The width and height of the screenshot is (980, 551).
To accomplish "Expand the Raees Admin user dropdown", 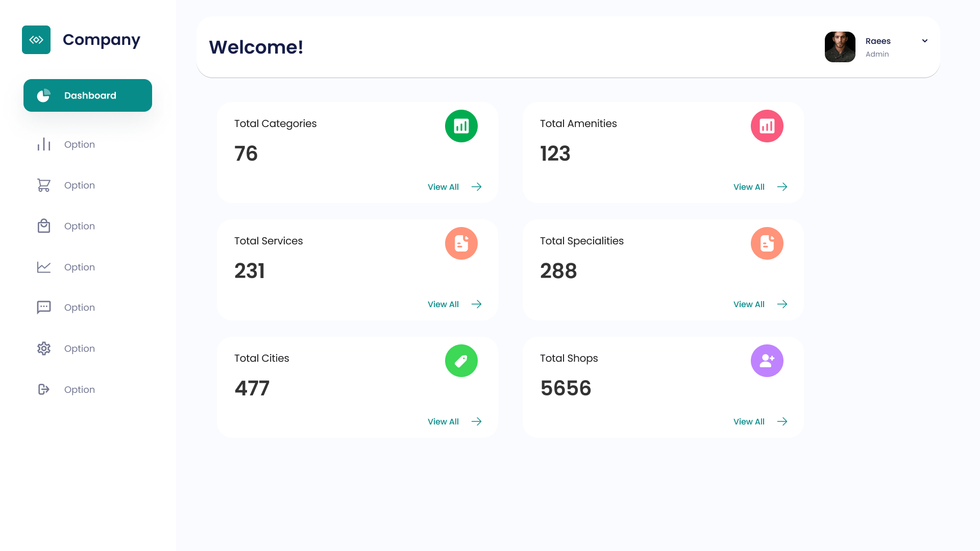I will point(924,40).
